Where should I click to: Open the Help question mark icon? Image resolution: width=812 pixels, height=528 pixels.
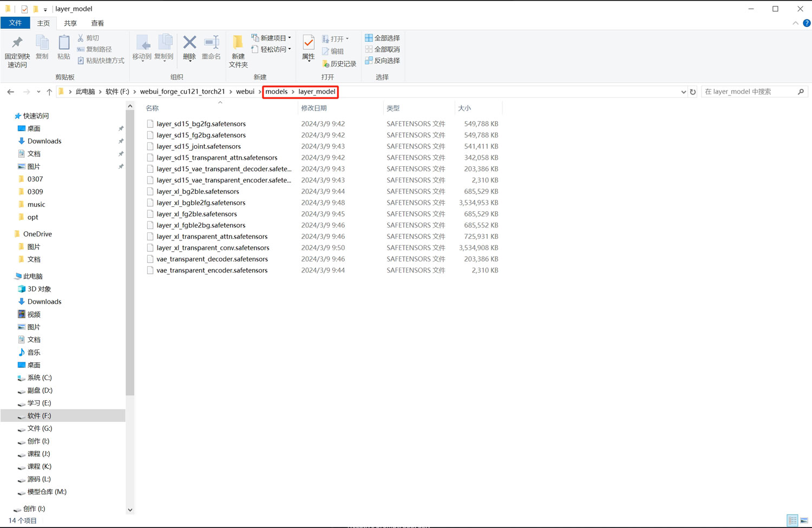(x=807, y=23)
